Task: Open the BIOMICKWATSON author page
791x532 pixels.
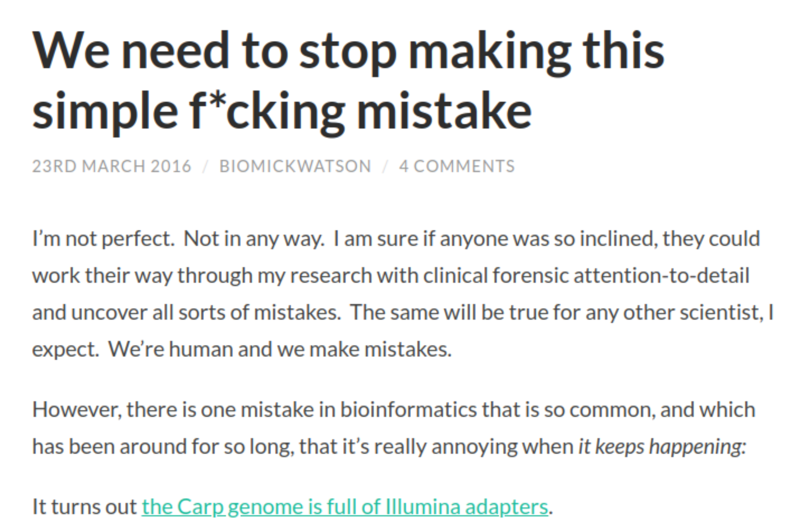Action: click(x=295, y=166)
